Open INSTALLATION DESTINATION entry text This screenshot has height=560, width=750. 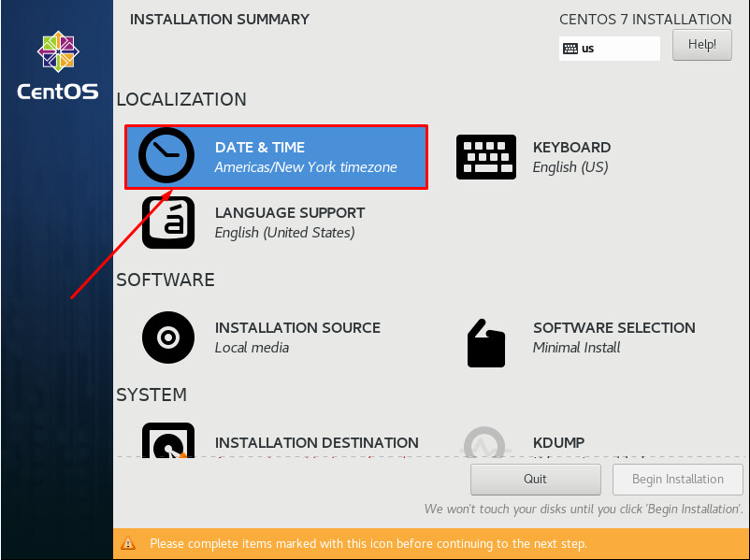point(317,443)
